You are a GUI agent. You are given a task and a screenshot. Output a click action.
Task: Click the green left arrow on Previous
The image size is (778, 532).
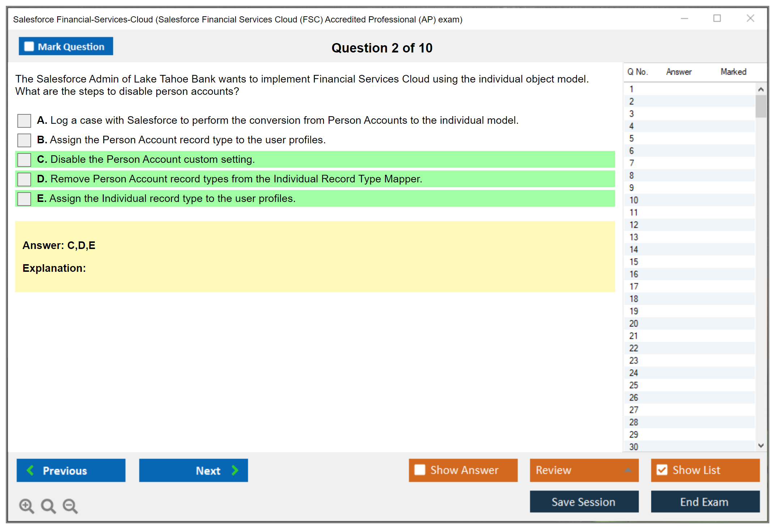tap(30, 470)
